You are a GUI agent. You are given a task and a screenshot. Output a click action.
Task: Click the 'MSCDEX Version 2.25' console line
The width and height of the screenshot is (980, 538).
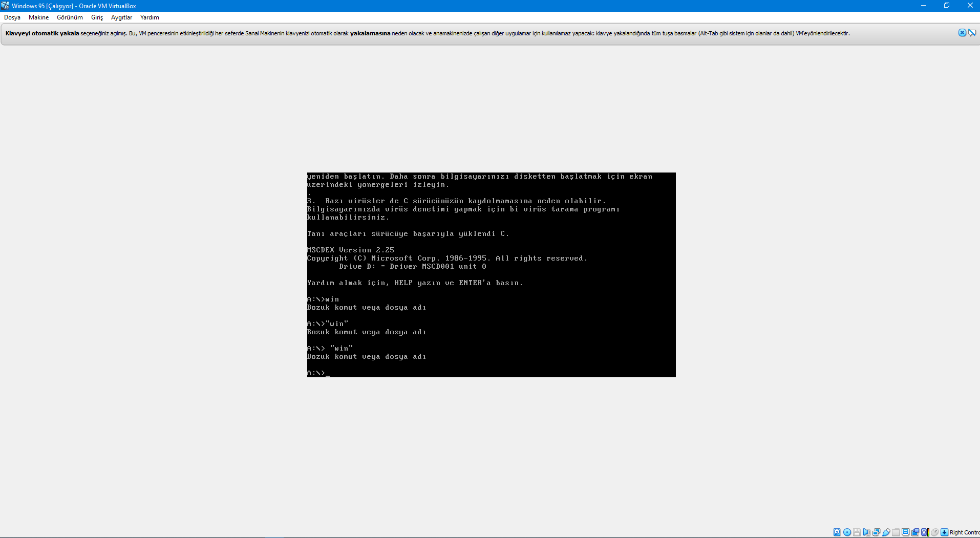(x=351, y=250)
